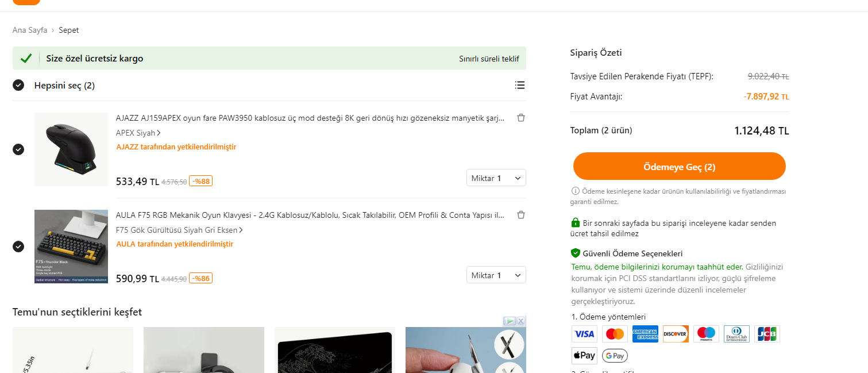Open Miktar dropdown for AJAZZ mouse
Image resolution: width=868 pixels, height=373 pixels.
tap(496, 178)
